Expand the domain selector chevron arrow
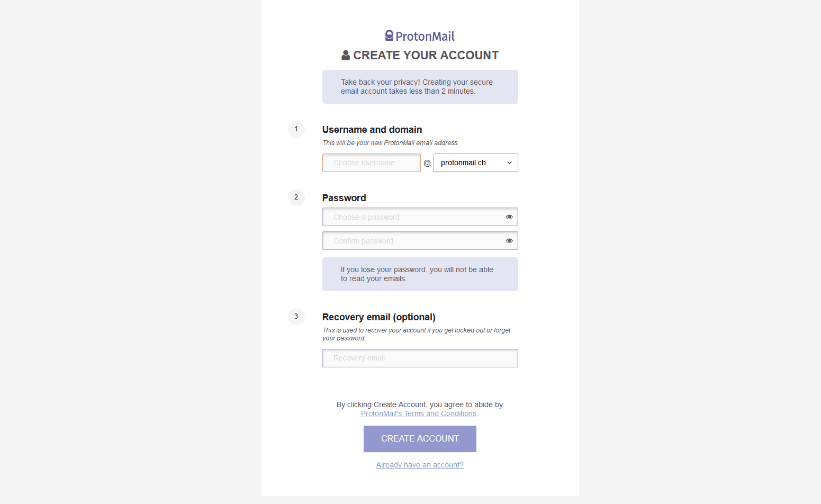Viewport: 821px width, 504px height. (x=509, y=163)
